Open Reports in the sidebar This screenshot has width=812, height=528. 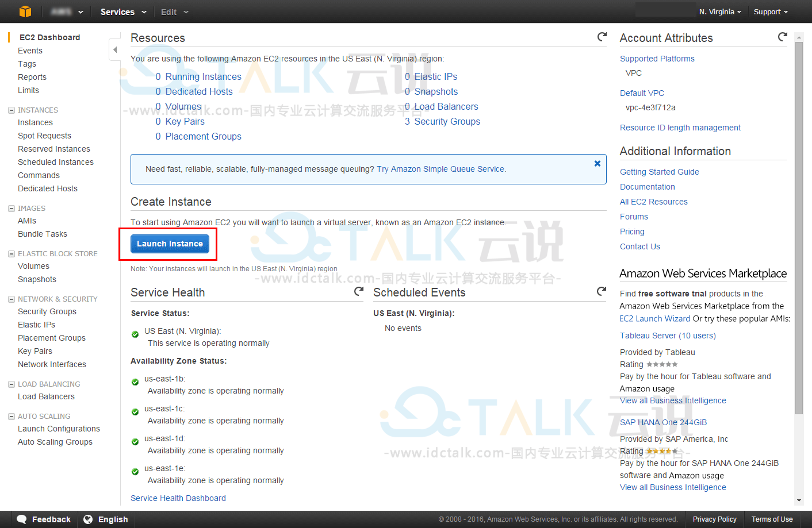(32, 77)
